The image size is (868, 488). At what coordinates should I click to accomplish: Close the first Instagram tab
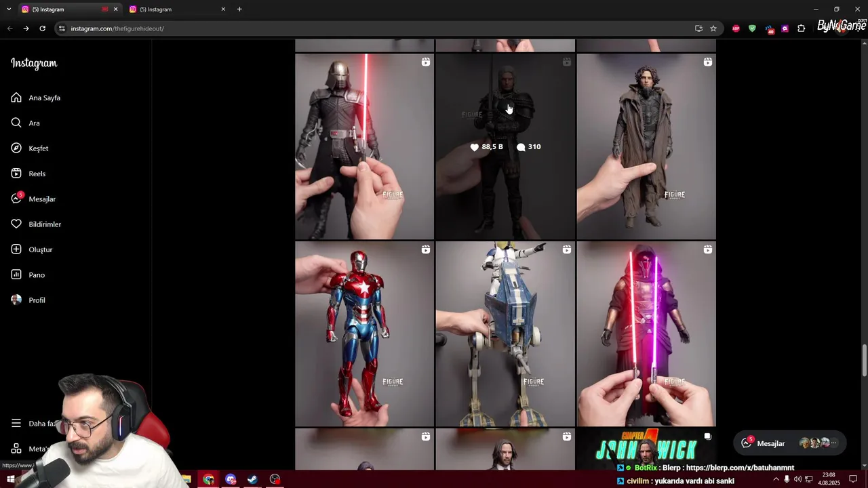115,9
